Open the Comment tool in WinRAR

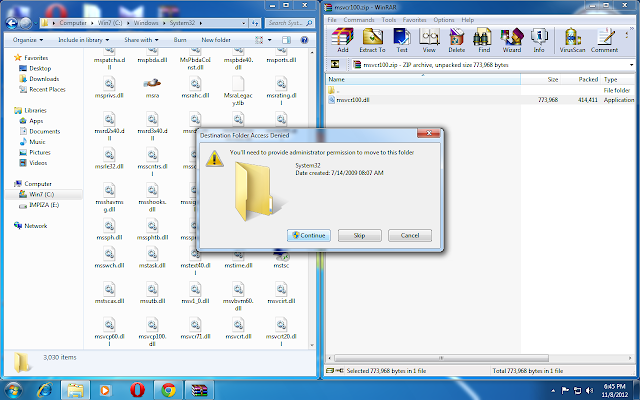[604, 40]
